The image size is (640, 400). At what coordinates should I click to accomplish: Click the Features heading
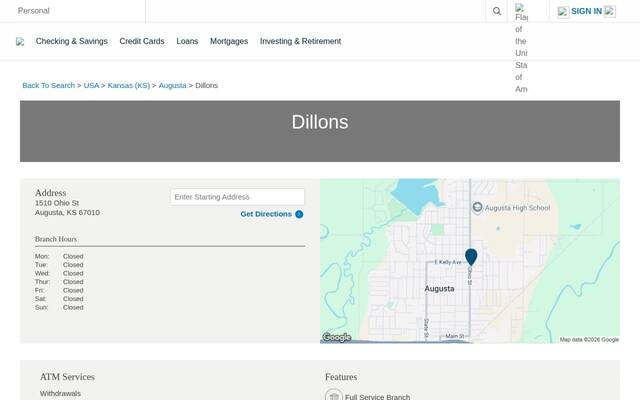pyautogui.click(x=341, y=377)
